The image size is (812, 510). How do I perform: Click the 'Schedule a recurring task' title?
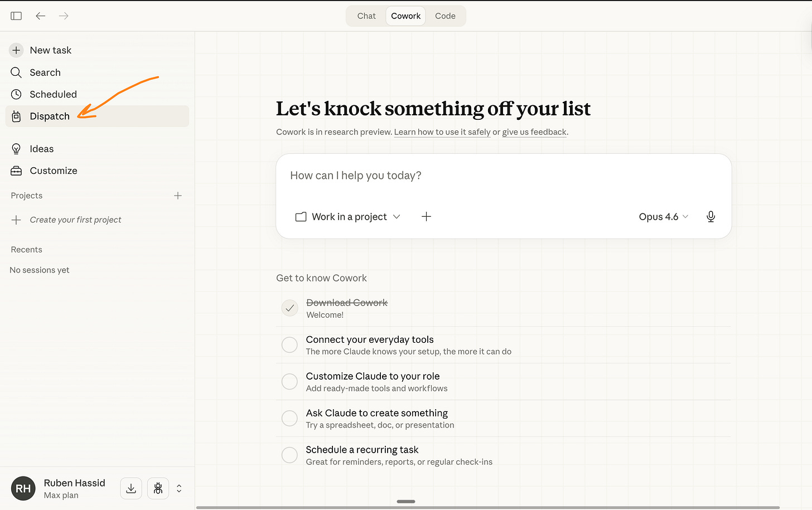pyautogui.click(x=362, y=450)
